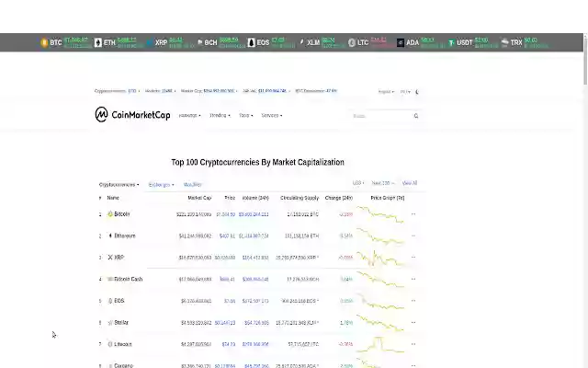
Task: Sort table by Volume (24h) column
Action: point(255,198)
